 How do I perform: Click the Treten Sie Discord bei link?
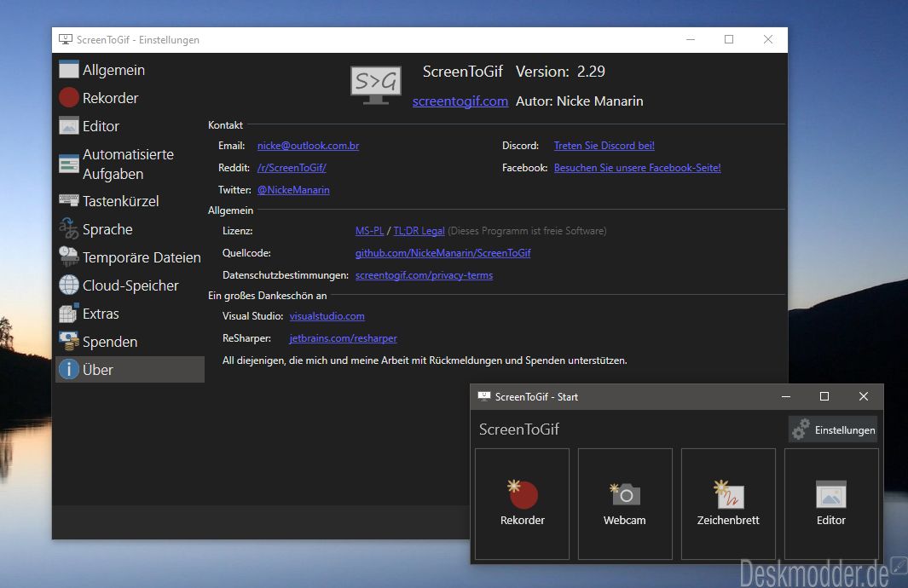604,145
